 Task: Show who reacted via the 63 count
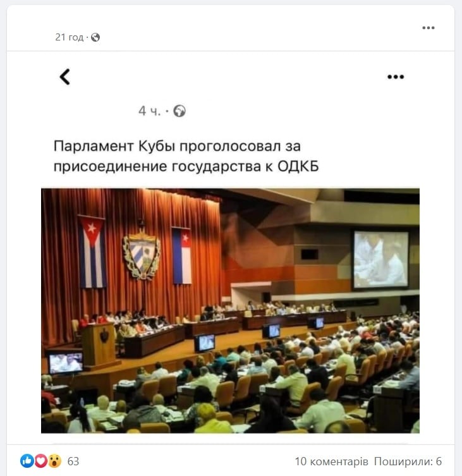(x=73, y=461)
